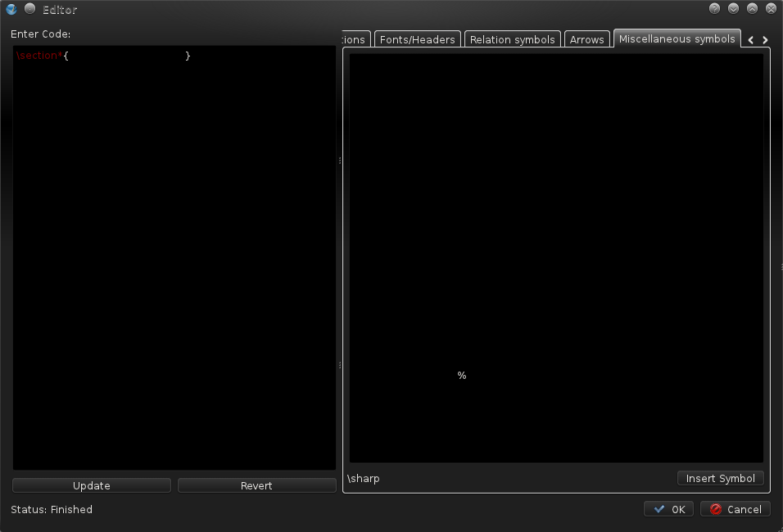Switch to the Fonts/Headers tab
This screenshot has width=783, height=532.
coord(417,39)
